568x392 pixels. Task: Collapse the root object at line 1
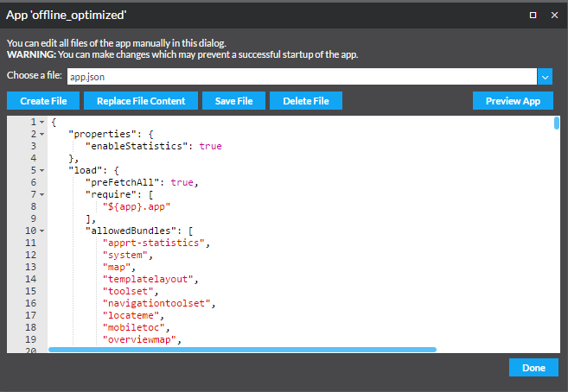click(x=41, y=123)
